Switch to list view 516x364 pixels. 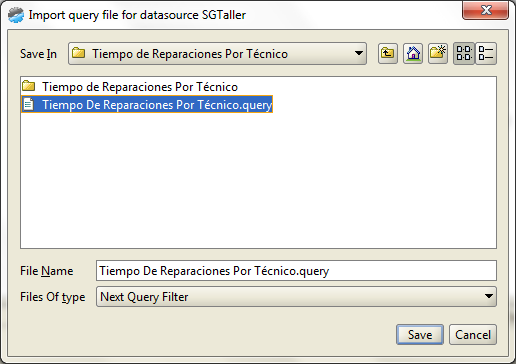point(464,53)
